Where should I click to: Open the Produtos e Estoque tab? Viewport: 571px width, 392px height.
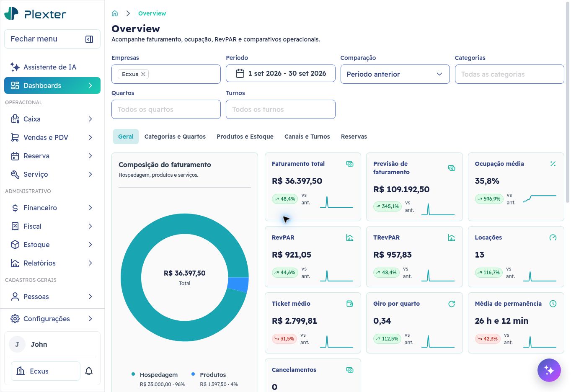pyautogui.click(x=245, y=137)
